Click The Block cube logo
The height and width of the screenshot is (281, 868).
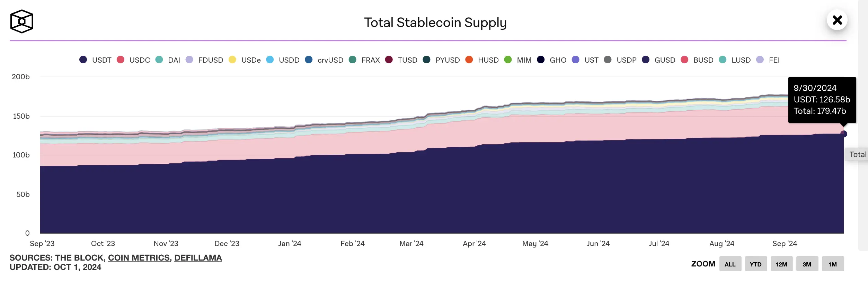[x=22, y=21]
